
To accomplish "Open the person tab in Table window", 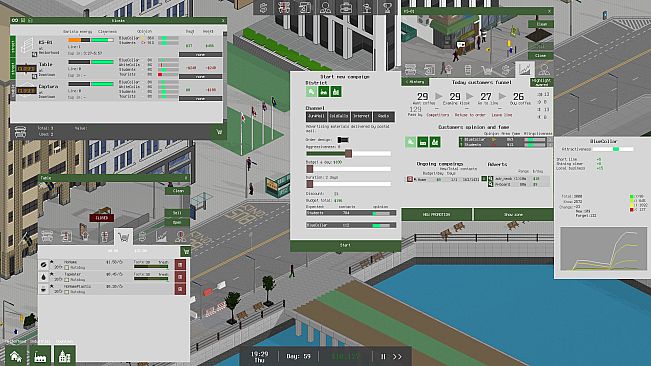I will (x=180, y=237).
